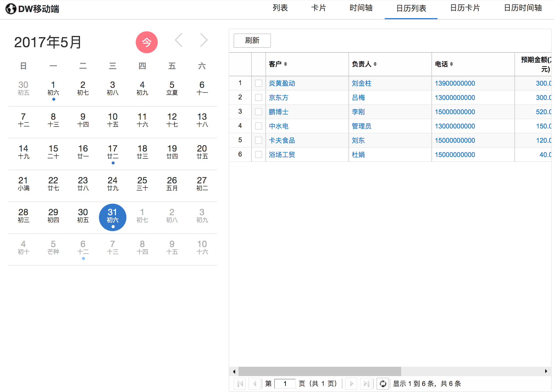Click the horizontal scrollbar right arrow
Image resolution: width=554 pixels, height=392 pixels.
(x=546, y=371)
